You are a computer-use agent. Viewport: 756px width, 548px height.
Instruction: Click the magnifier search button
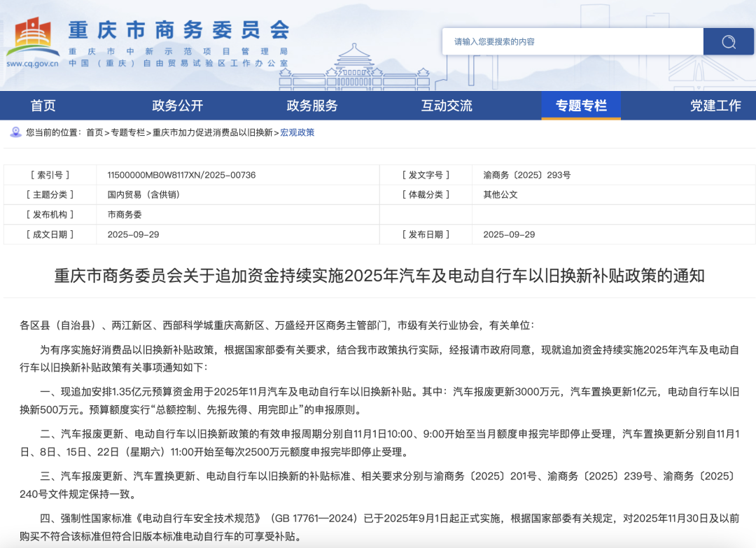pyautogui.click(x=728, y=41)
